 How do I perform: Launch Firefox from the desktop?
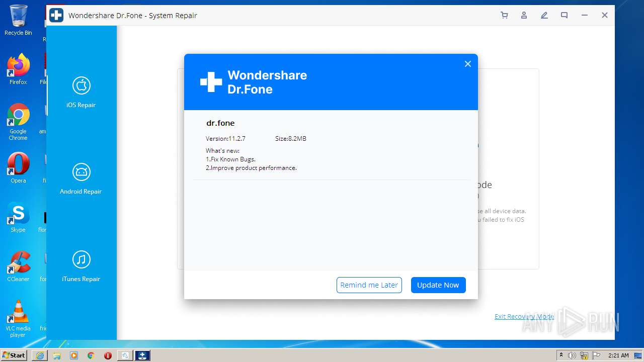click(18, 69)
